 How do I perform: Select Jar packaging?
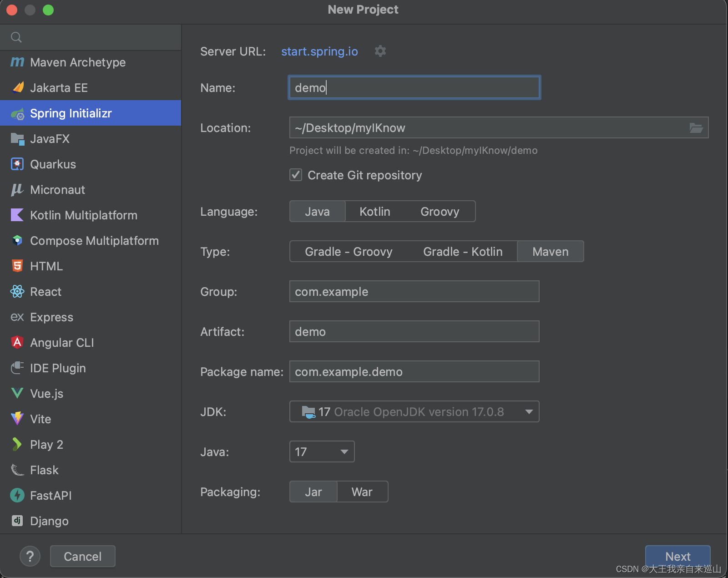point(313,492)
